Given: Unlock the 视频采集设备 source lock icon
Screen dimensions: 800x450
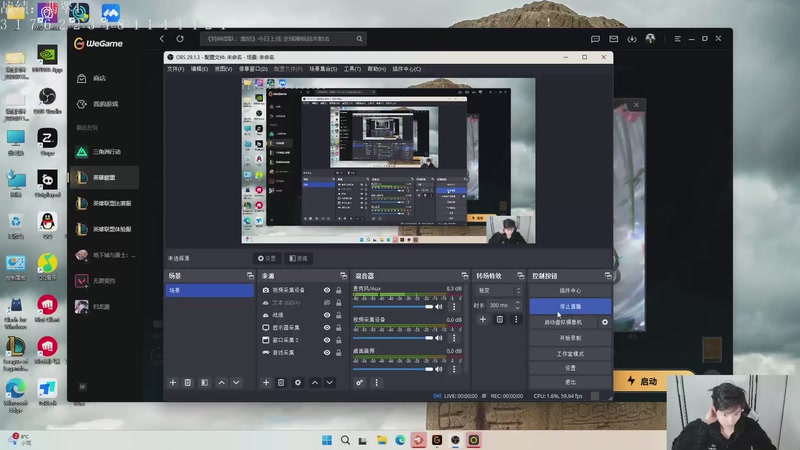Looking at the screenshot, I should tap(339, 290).
